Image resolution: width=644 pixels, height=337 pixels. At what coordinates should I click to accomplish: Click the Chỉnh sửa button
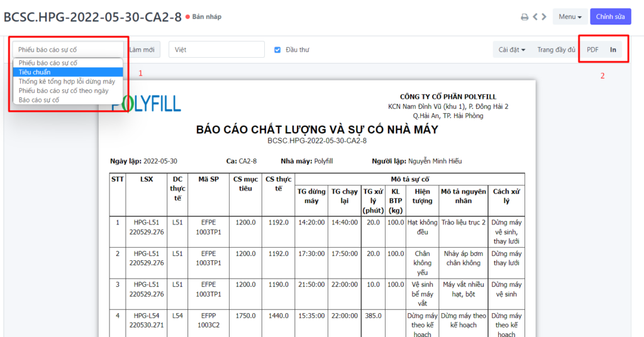coord(610,17)
